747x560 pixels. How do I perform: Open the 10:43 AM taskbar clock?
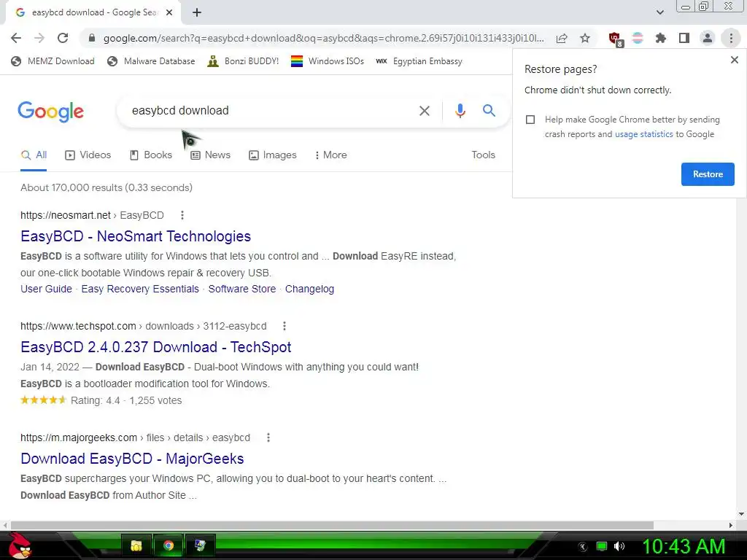(684, 546)
